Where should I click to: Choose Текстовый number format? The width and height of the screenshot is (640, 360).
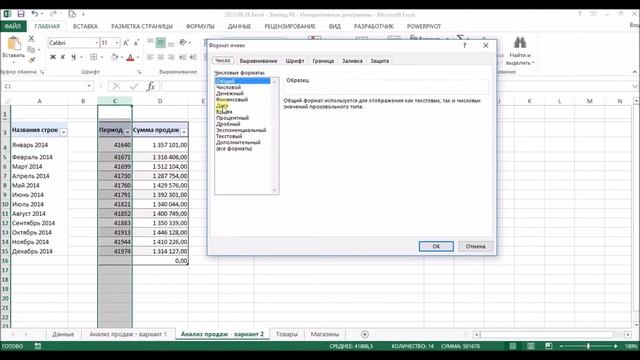tap(229, 136)
